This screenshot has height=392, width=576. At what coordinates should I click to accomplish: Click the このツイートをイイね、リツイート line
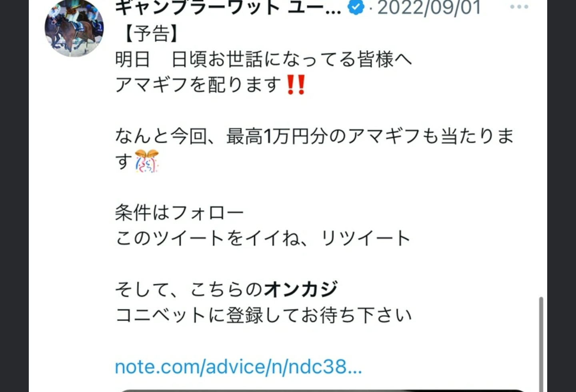[x=263, y=238]
